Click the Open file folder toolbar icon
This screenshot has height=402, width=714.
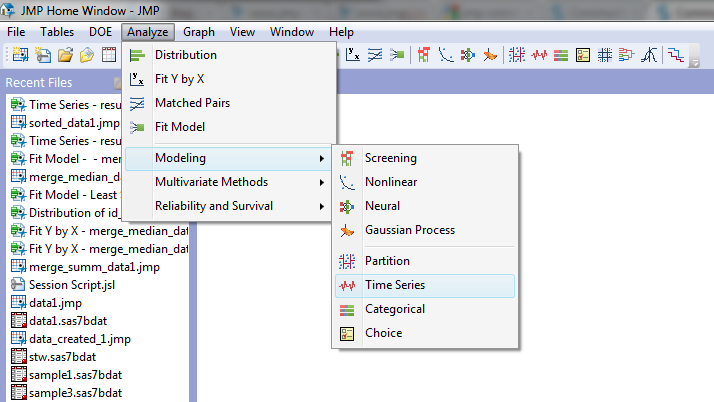pos(65,55)
